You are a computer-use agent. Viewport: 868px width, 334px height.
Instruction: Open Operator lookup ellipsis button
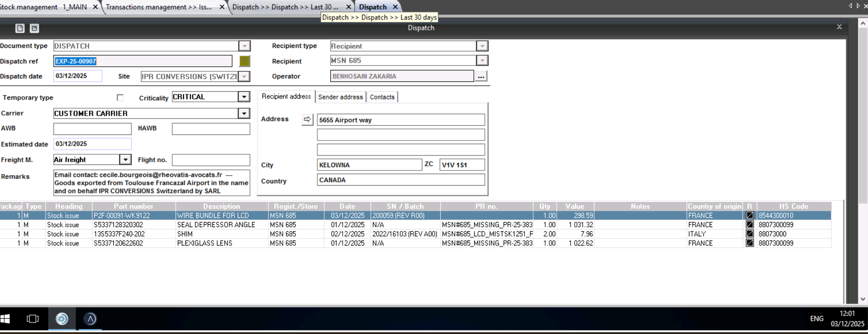(481, 76)
